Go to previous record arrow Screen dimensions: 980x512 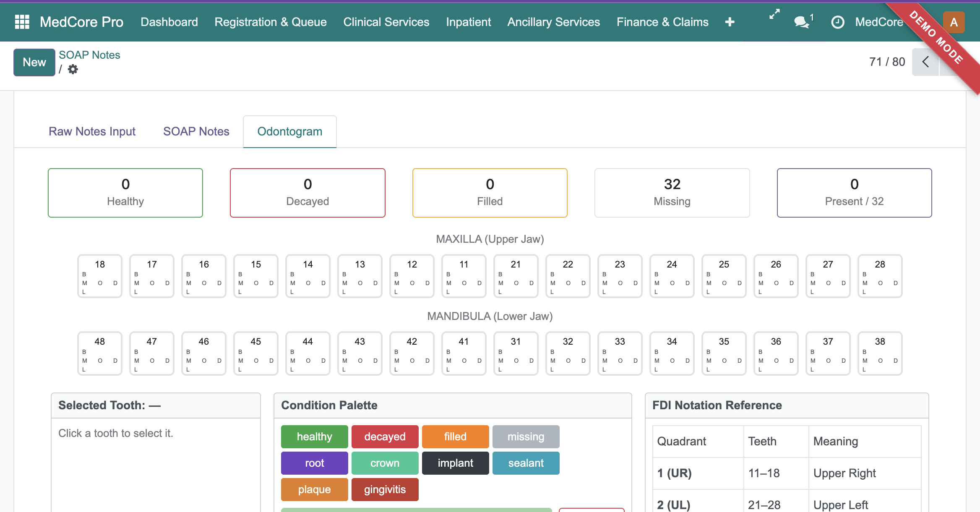click(925, 62)
